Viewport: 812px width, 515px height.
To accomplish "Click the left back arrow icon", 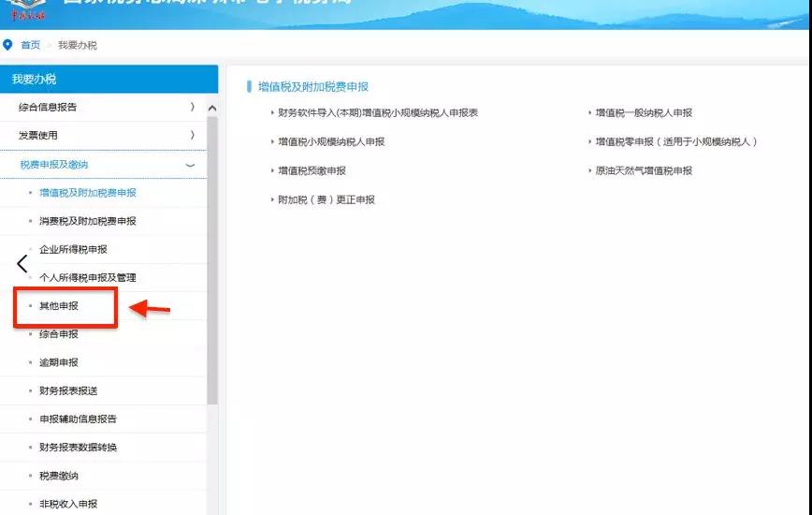I will (x=22, y=264).
